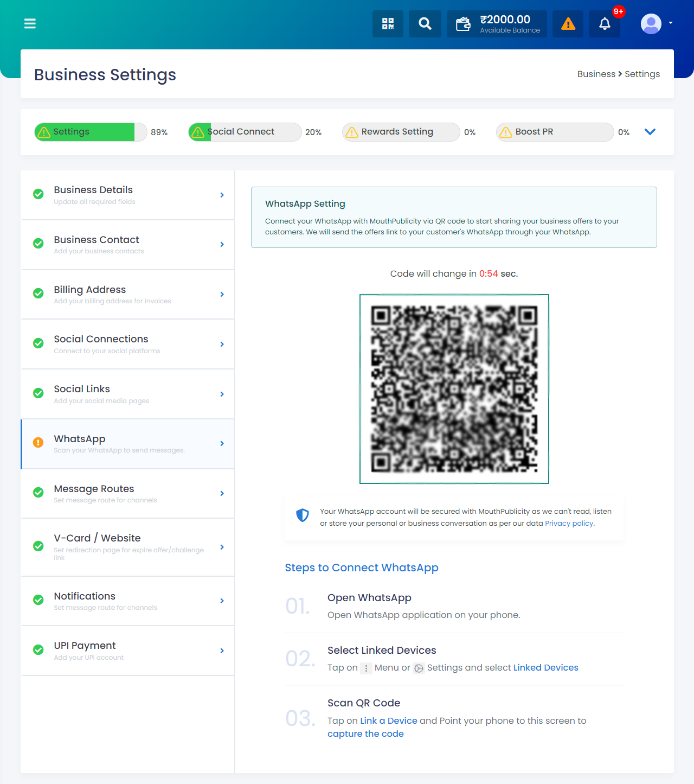Click the Business Contact chevron arrow

coord(222,245)
